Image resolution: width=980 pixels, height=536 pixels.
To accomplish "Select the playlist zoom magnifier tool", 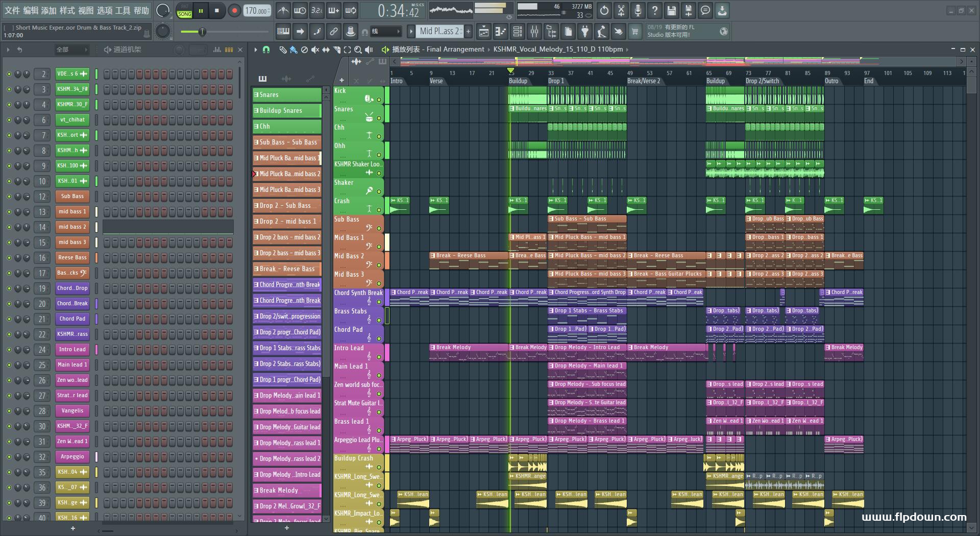I will tap(358, 50).
